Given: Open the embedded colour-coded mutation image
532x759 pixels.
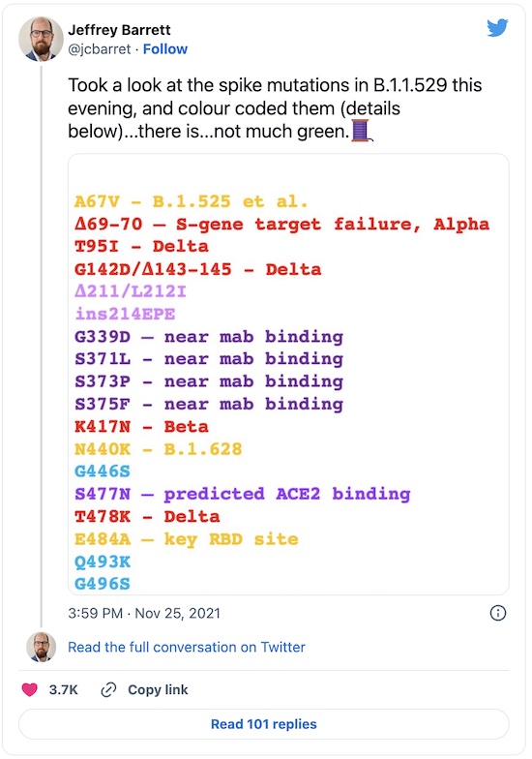Looking at the screenshot, I should pos(288,374).
